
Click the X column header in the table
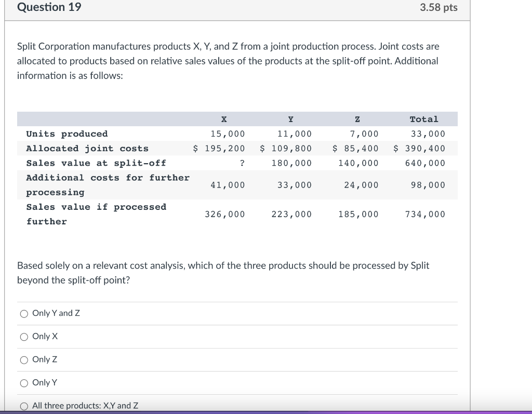point(223,119)
